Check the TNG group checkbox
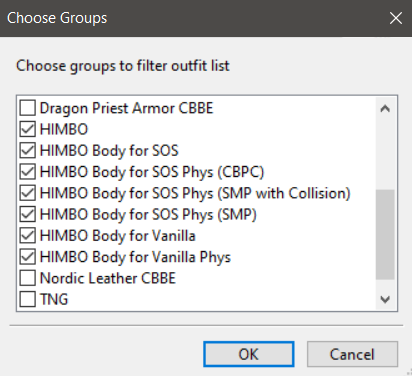Viewport: 412px width, 376px height. (x=27, y=299)
